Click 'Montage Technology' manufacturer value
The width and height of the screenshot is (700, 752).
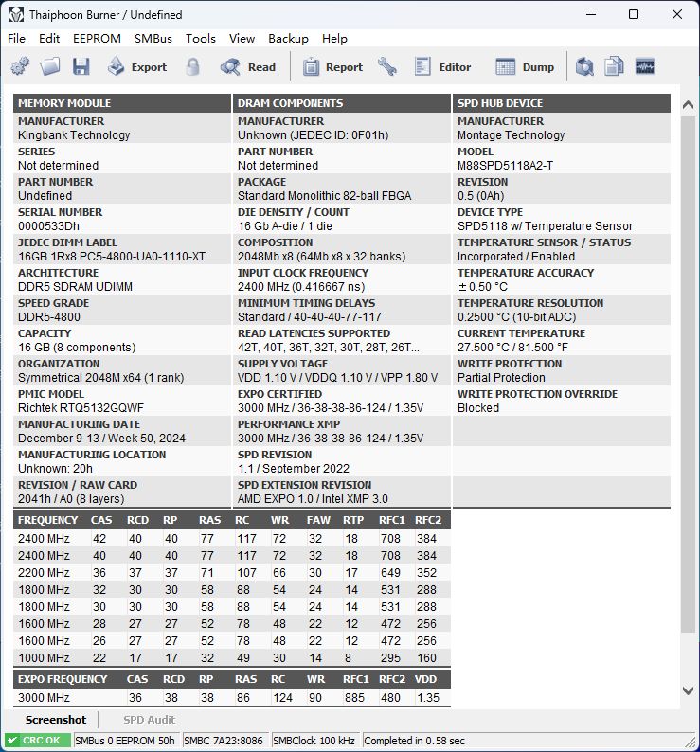pos(511,135)
